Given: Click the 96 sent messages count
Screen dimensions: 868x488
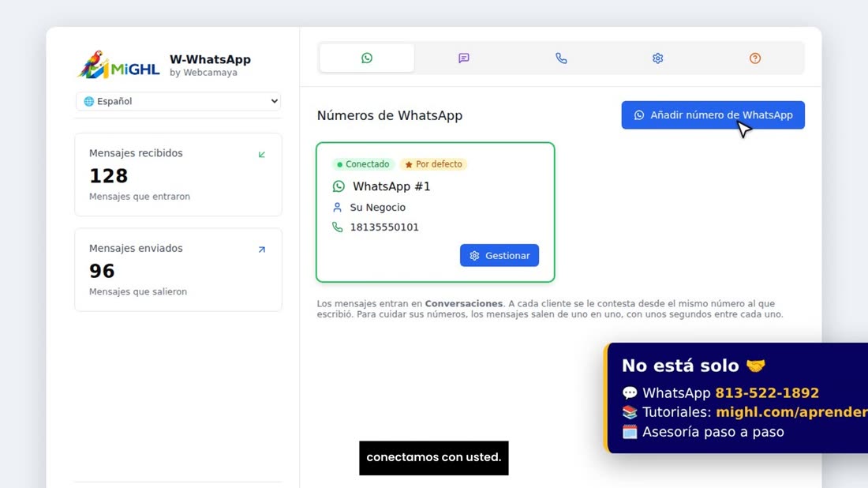Looking at the screenshot, I should (102, 271).
